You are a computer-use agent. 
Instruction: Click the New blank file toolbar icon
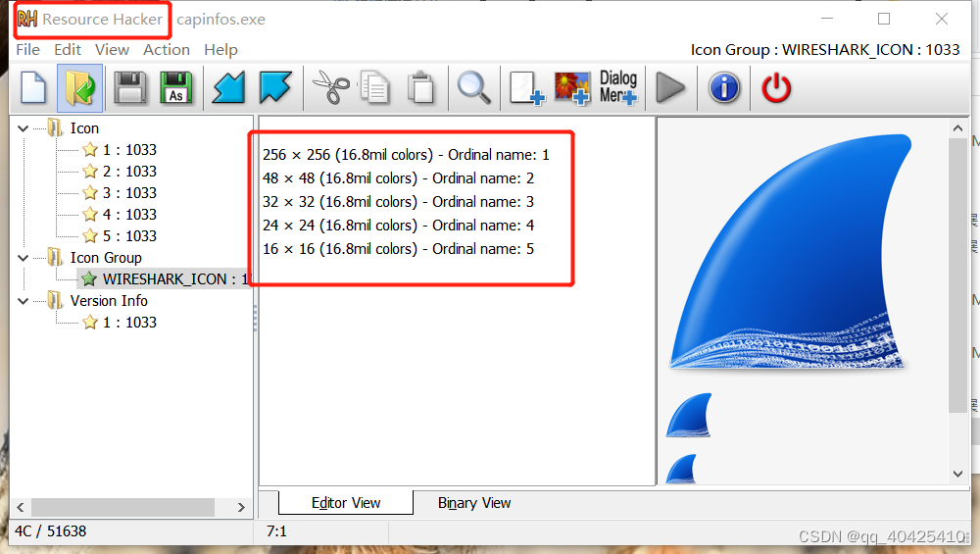pyautogui.click(x=32, y=87)
